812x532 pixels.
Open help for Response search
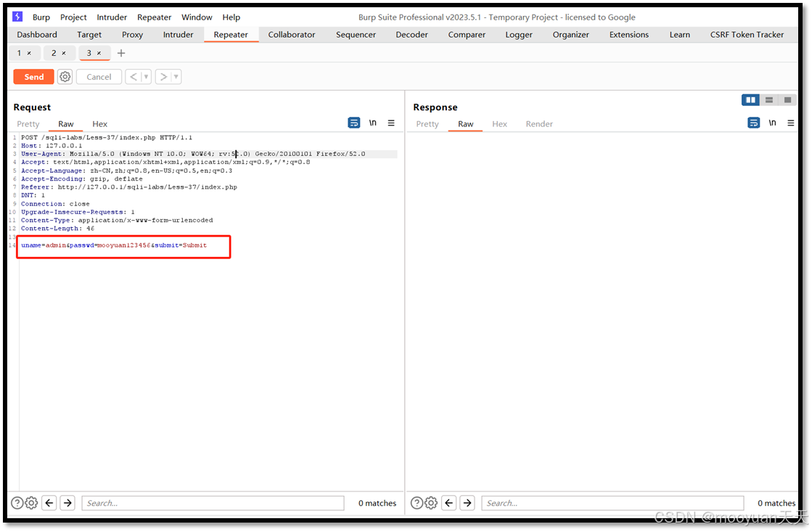point(417,502)
